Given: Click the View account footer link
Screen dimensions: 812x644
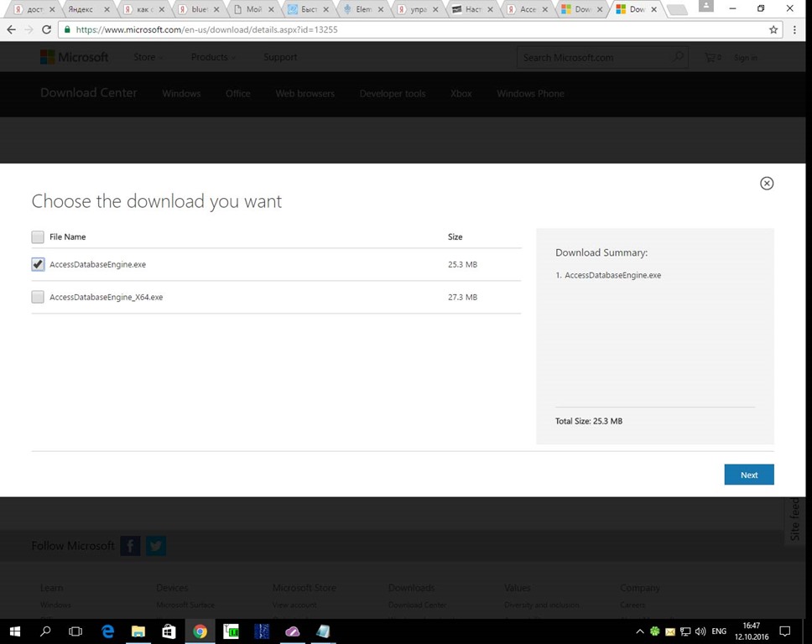Looking at the screenshot, I should coord(294,605).
